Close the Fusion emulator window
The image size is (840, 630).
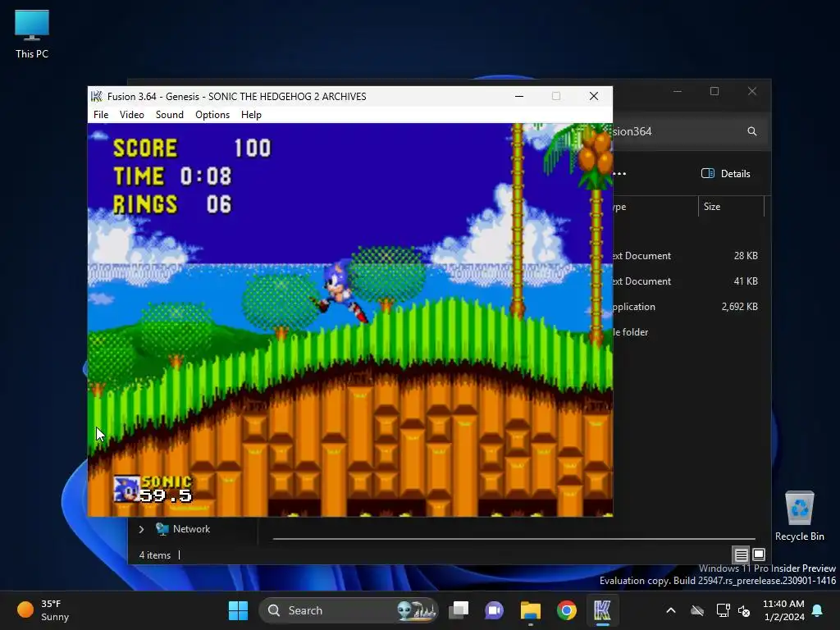click(594, 97)
